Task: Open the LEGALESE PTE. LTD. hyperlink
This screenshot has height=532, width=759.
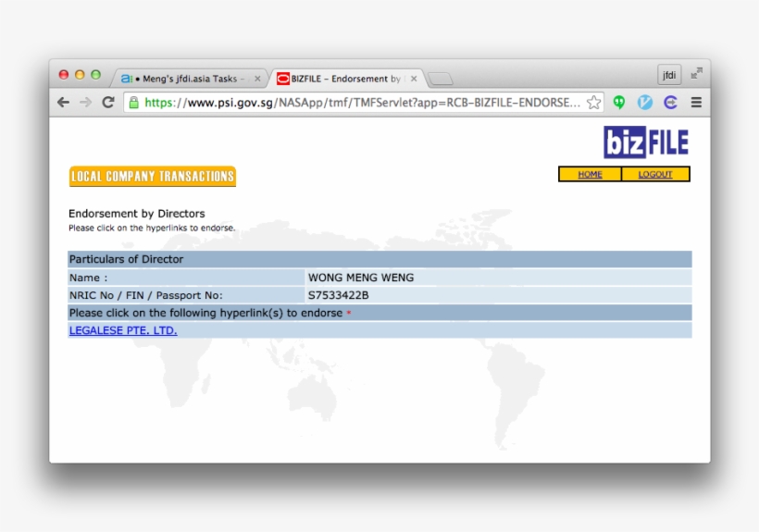Action: 123,330
